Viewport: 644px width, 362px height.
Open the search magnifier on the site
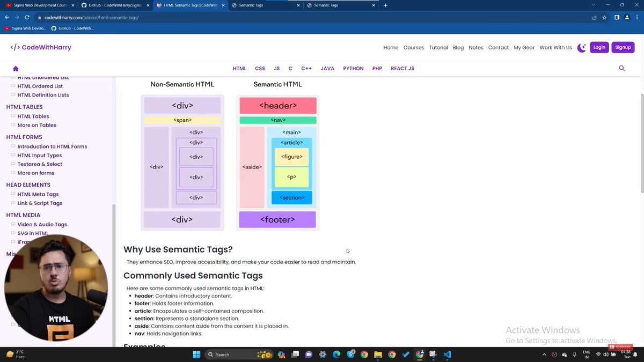coord(622,69)
